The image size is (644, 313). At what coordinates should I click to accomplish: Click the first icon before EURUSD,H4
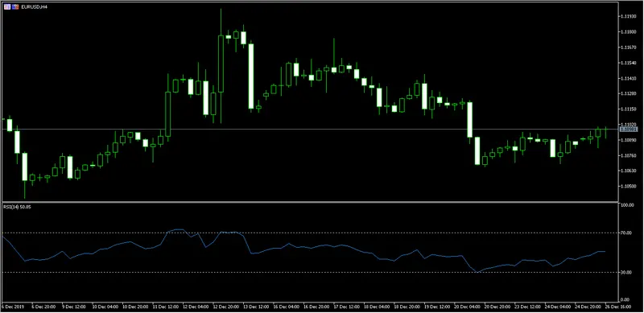click(7, 7)
